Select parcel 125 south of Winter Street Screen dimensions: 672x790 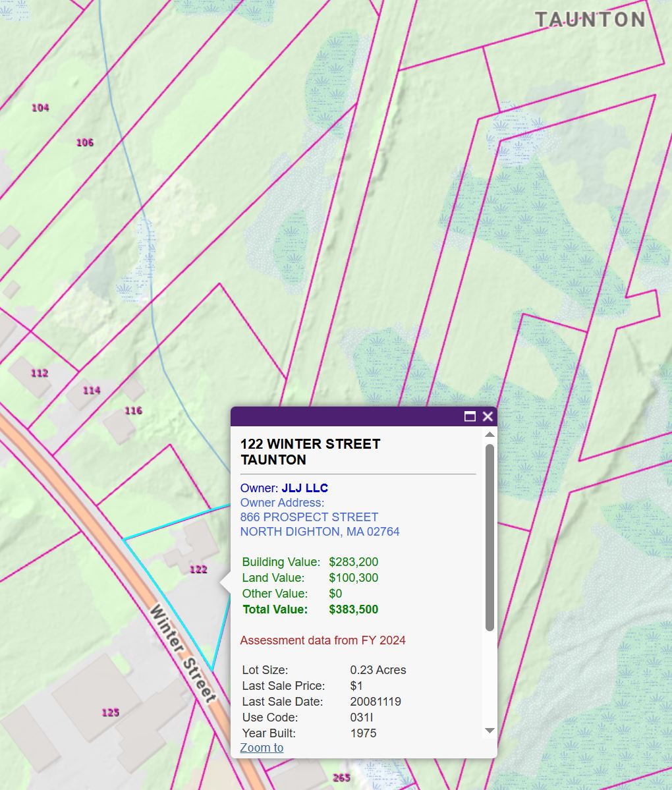pyautogui.click(x=111, y=712)
